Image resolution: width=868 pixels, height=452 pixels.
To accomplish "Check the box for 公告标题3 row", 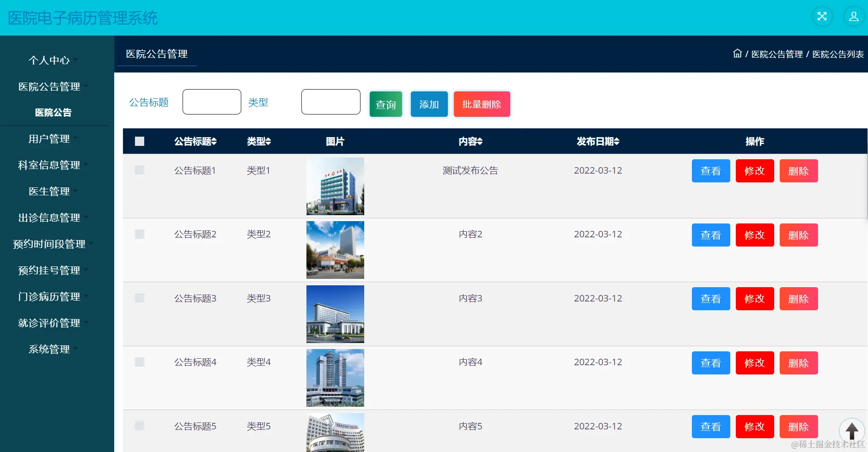I will pyautogui.click(x=140, y=298).
